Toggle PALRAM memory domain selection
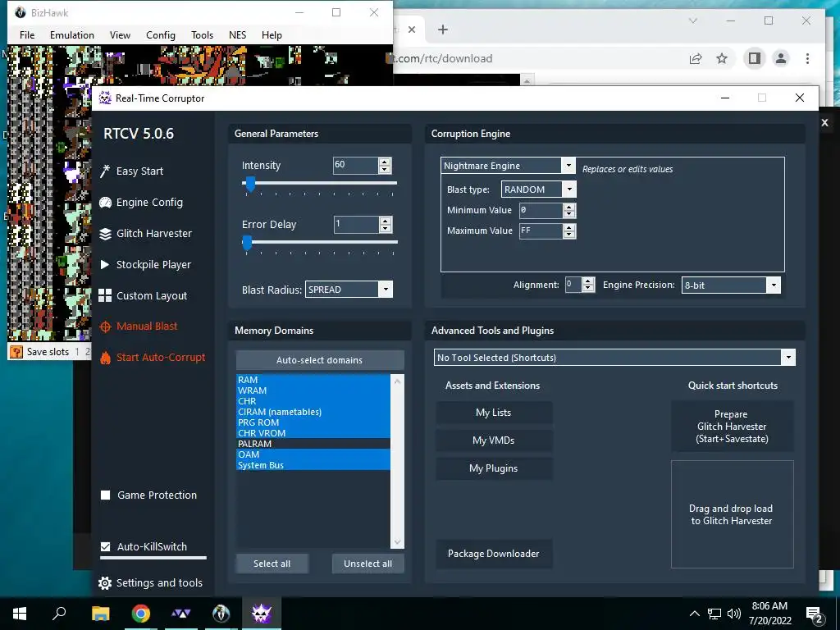The height and width of the screenshot is (630, 840). point(313,444)
